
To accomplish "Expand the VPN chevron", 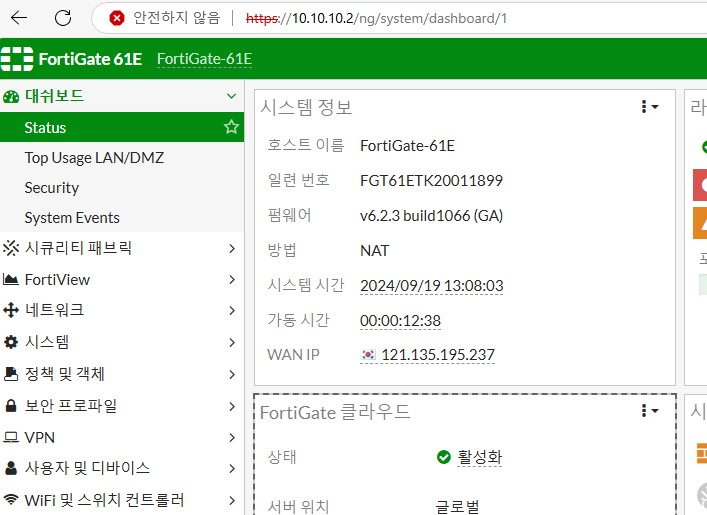I will coord(232,438).
